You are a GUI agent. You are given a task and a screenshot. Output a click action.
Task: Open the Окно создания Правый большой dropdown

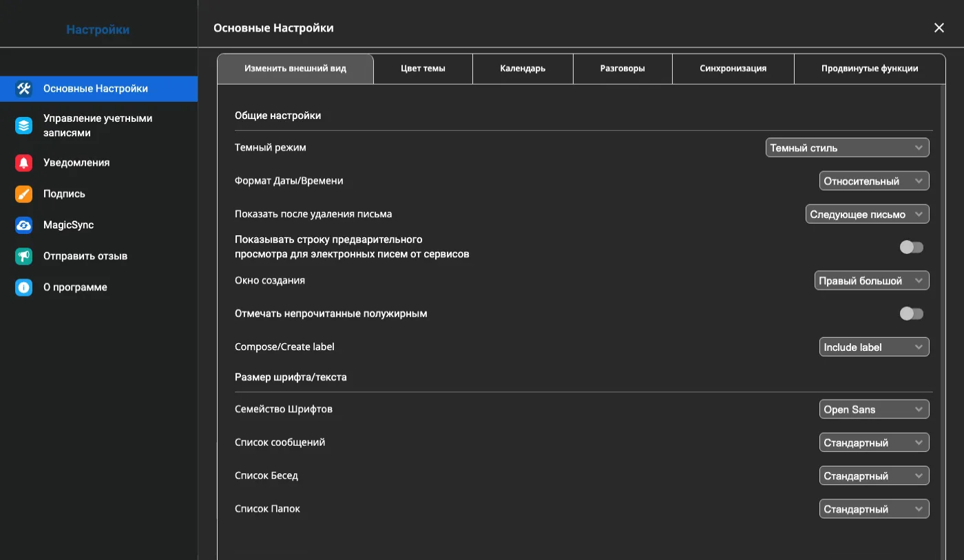pyautogui.click(x=872, y=281)
